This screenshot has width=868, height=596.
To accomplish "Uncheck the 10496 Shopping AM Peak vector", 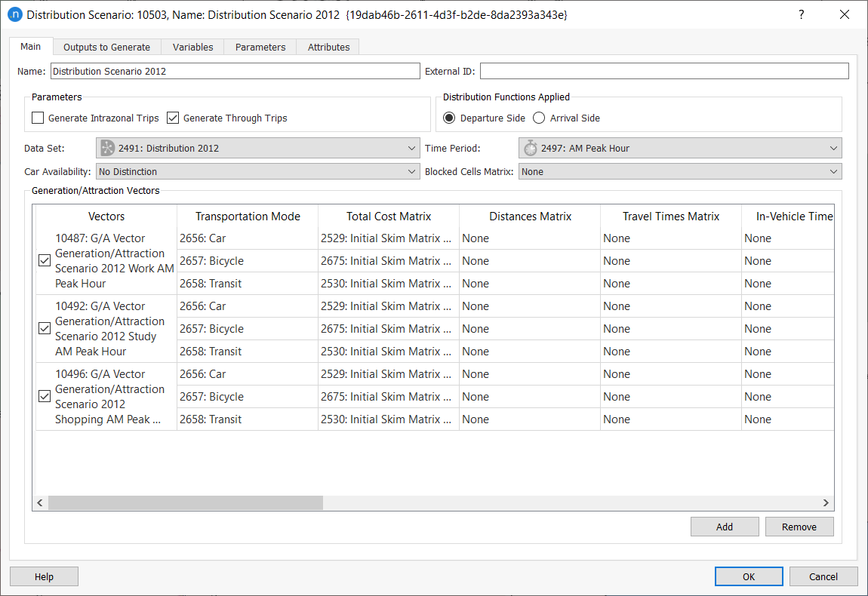I will coord(45,396).
